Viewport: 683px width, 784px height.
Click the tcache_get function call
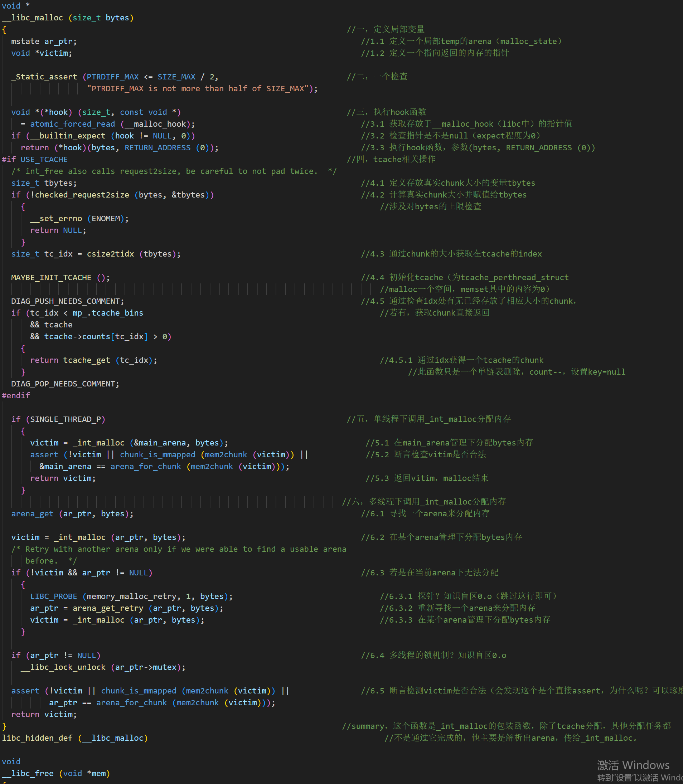point(87,360)
